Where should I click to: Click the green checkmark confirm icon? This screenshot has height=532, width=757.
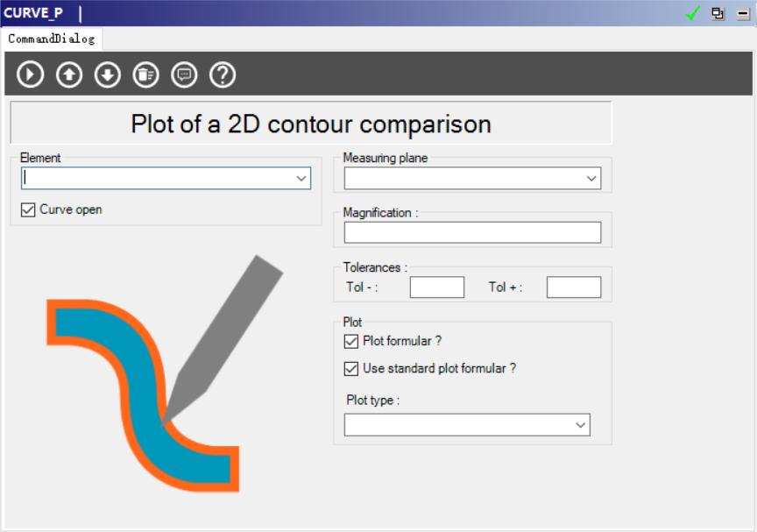pos(693,13)
